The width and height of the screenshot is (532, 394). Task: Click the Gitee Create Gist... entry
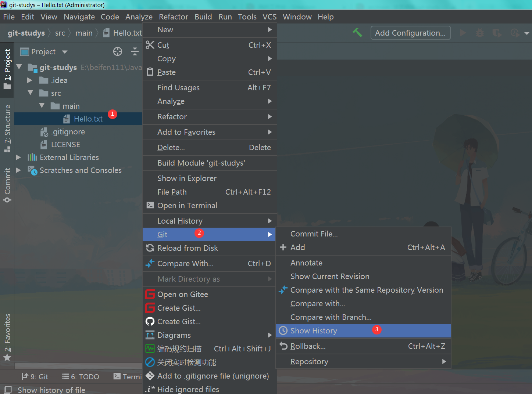pyautogui.click(x=210, y=308)
